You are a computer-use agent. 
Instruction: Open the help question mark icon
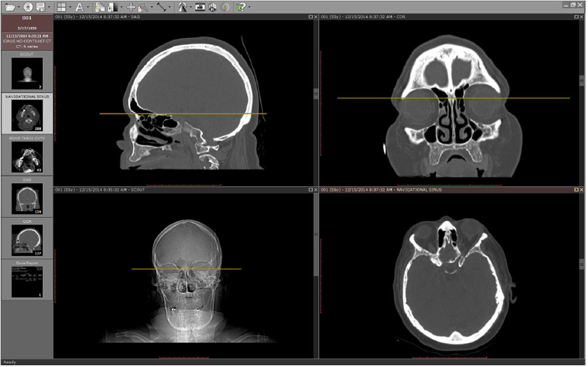(241, 7)
